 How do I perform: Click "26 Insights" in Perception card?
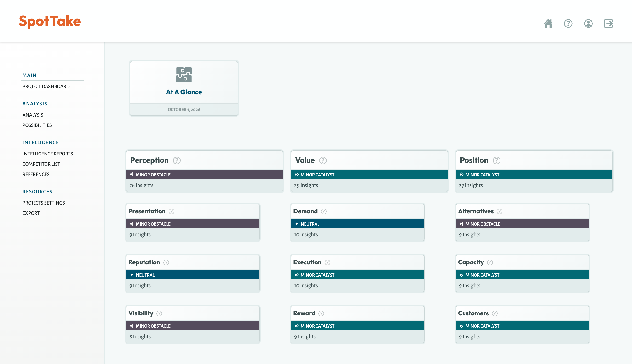[141, 185]
